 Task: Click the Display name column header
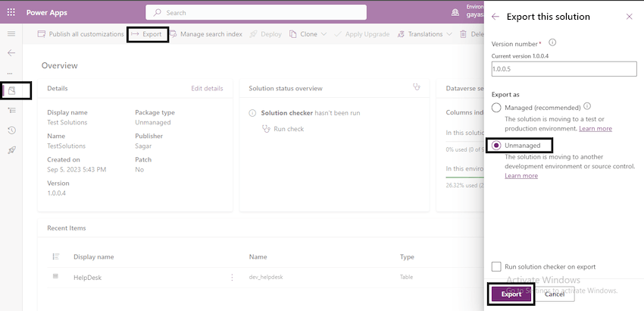tap(94, 256)
